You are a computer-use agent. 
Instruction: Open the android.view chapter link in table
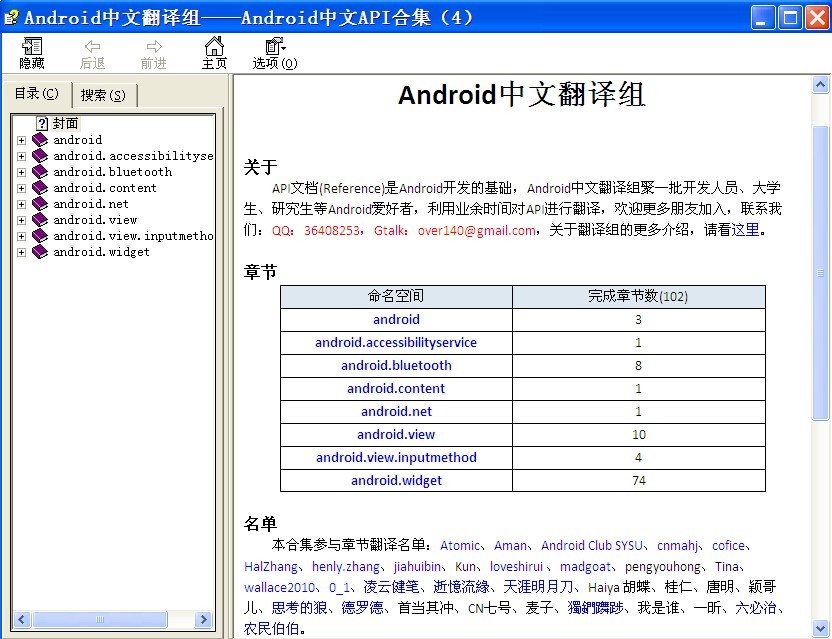[x=396, y=434]
